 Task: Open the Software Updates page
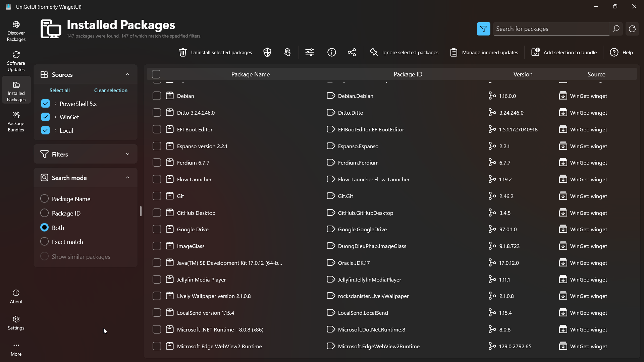tap(16, 61)
